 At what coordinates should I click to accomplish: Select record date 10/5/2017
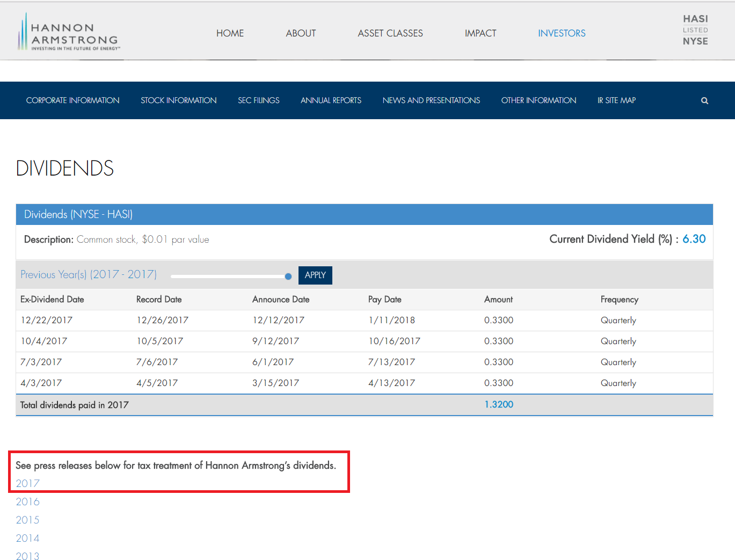coord(159,341)
